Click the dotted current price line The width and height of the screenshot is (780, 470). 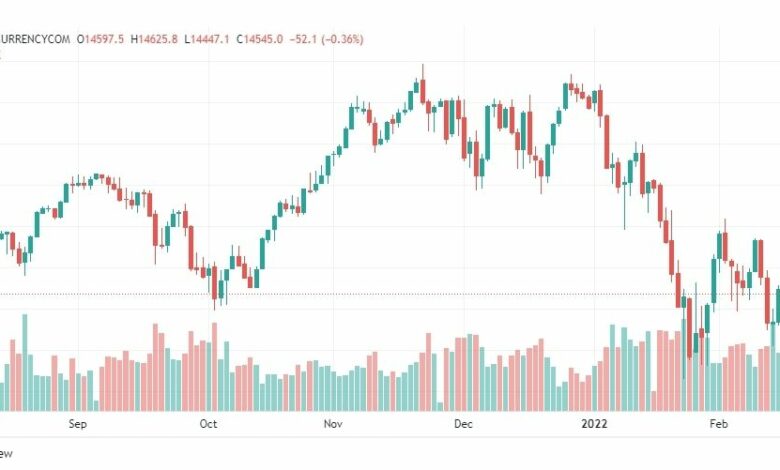coord(390,294)
